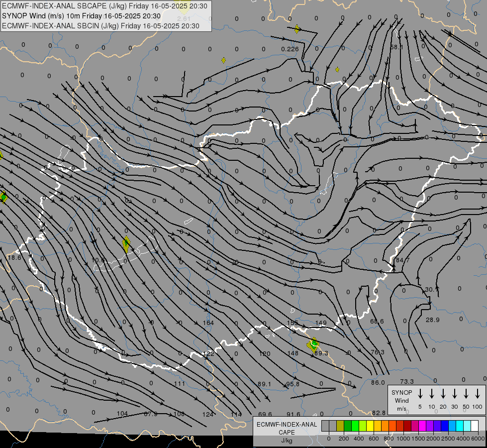Click the map value 164
This screenshot has width=487, height=448.
[208, 323]
